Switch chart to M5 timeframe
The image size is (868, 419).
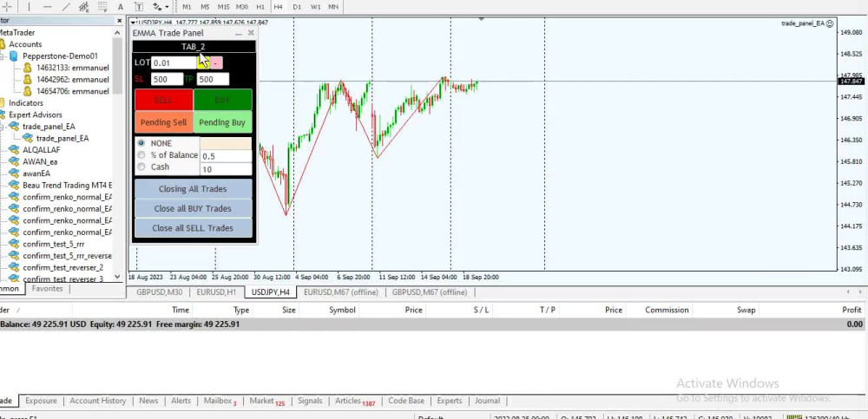click(205, 7)
